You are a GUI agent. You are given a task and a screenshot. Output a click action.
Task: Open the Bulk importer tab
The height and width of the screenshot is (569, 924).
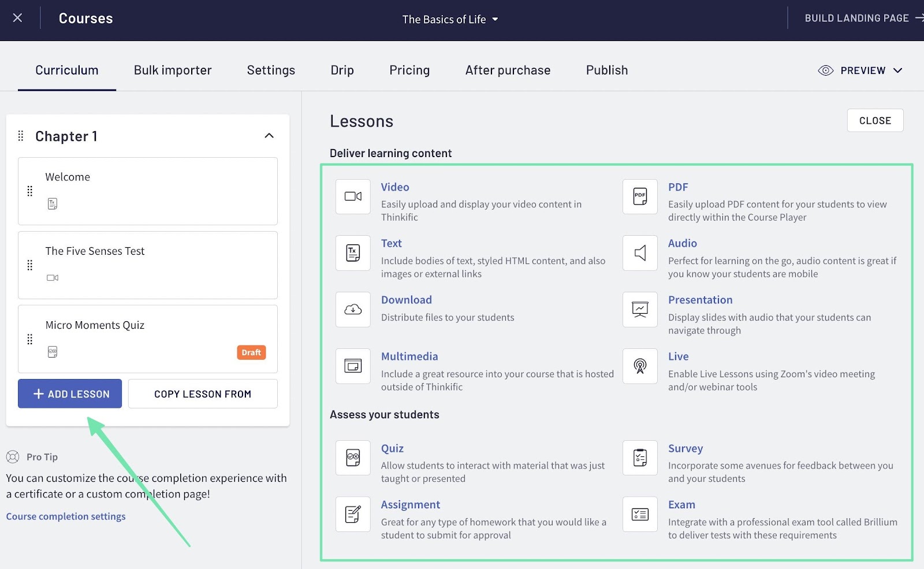click(x=172, y=70)
